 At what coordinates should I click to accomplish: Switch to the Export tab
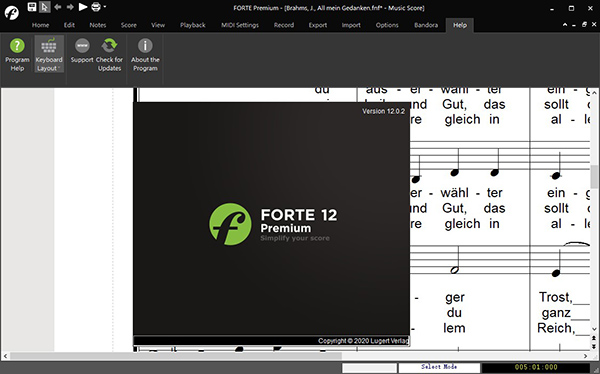pos(318,25)
